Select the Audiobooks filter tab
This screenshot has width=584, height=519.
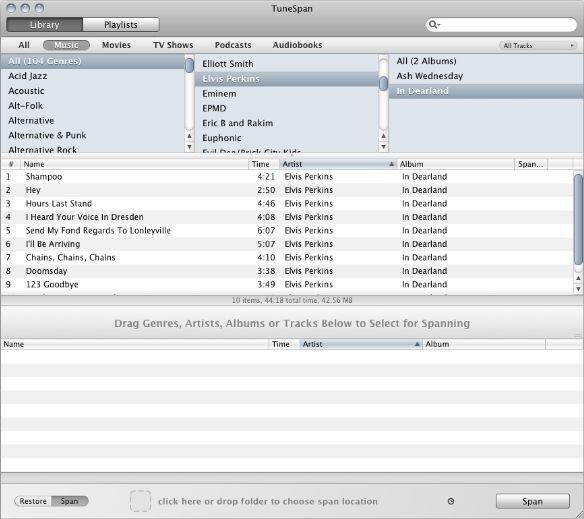297,45
